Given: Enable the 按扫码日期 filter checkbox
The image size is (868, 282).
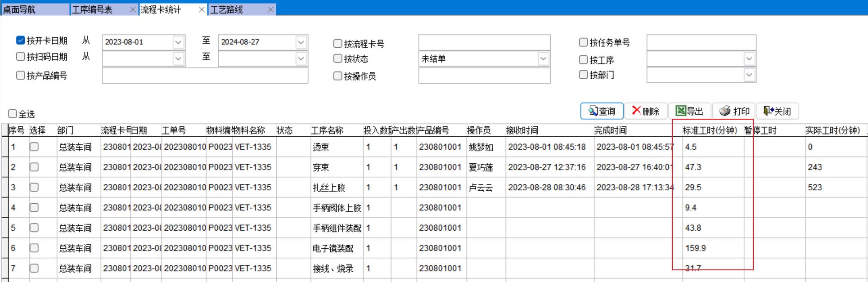Looking at the screenshot, I should coord(20,57).
